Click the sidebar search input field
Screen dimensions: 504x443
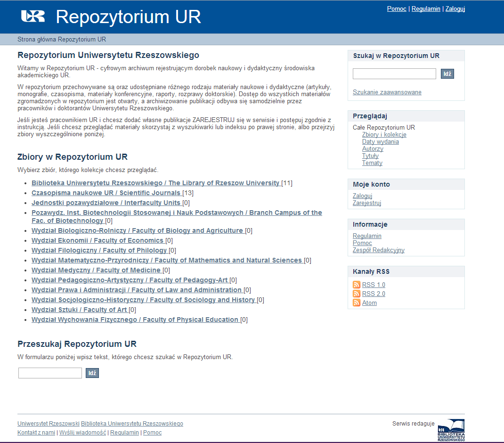394,74
